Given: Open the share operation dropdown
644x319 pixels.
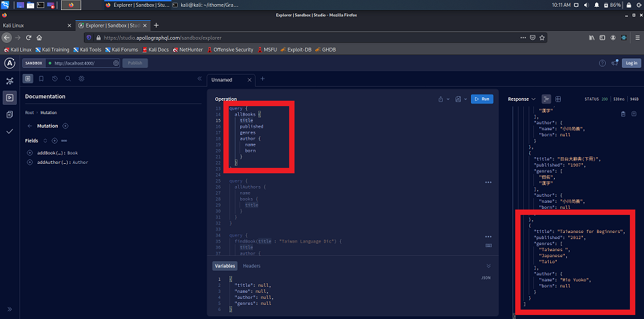Looking at the screenshot, I should click(x=443, y=99).
